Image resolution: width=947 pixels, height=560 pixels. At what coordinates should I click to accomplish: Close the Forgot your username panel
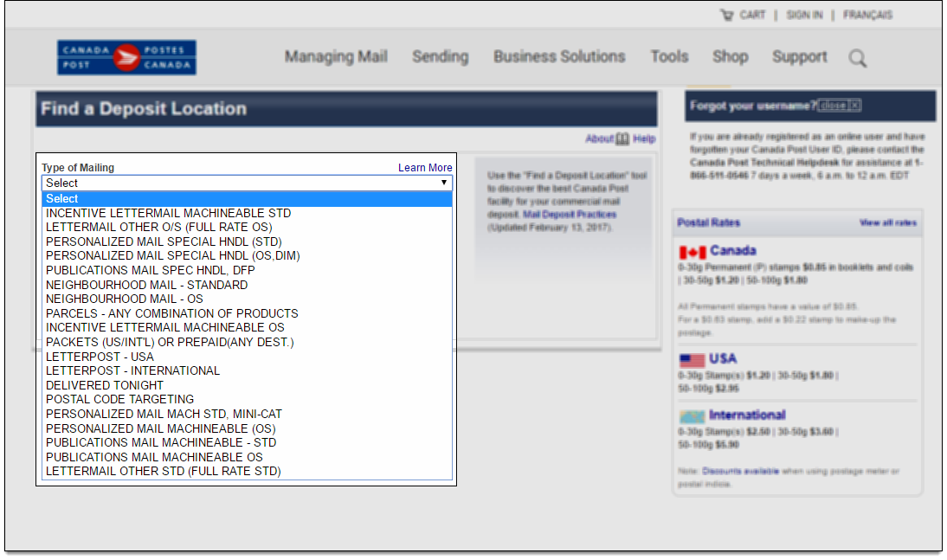(x=839, y=106)
